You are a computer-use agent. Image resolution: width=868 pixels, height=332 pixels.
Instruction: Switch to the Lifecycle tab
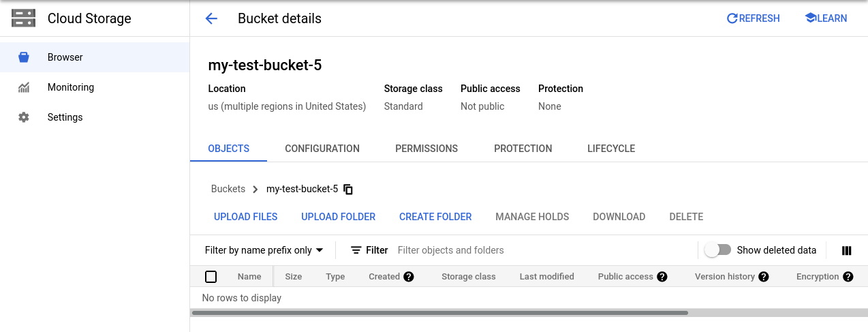click(611, 148)
